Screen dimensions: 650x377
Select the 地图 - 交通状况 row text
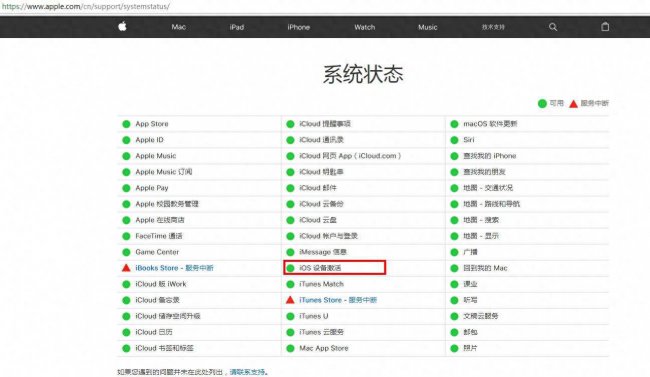coord(488,188)
